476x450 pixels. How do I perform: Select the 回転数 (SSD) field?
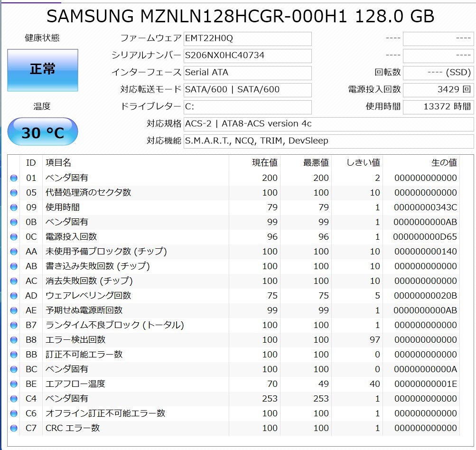click(438, 73)
